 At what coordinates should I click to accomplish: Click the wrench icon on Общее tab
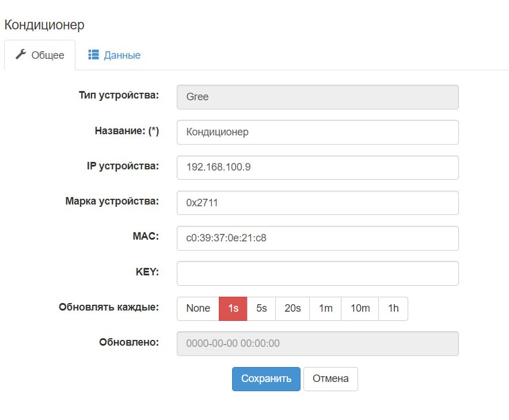tap(21, 55)
